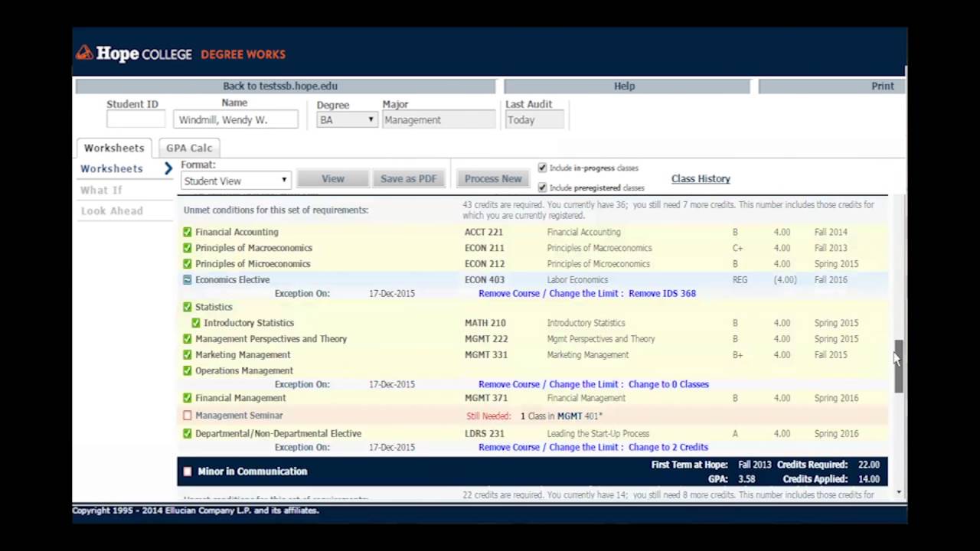This screenshot has width=980, height=551.
Task: Click course code MATH 210
Action: [485, 323]
